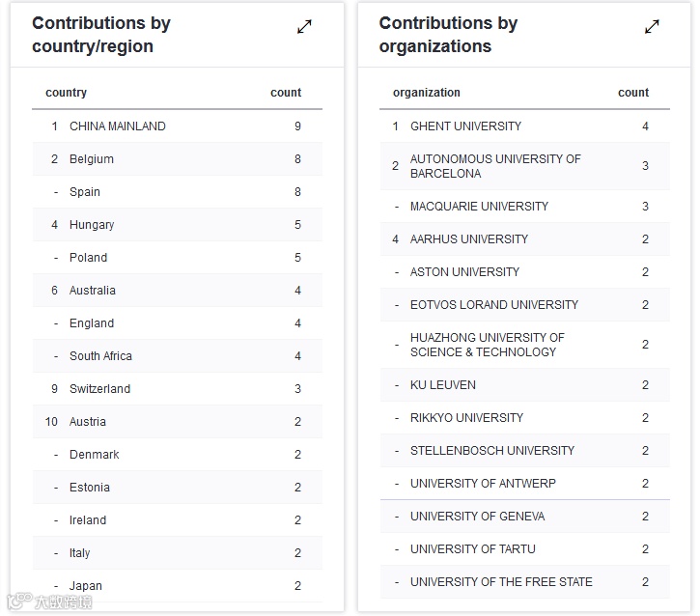
Task: Click the Japan country entry
Action: pos(86,586)
